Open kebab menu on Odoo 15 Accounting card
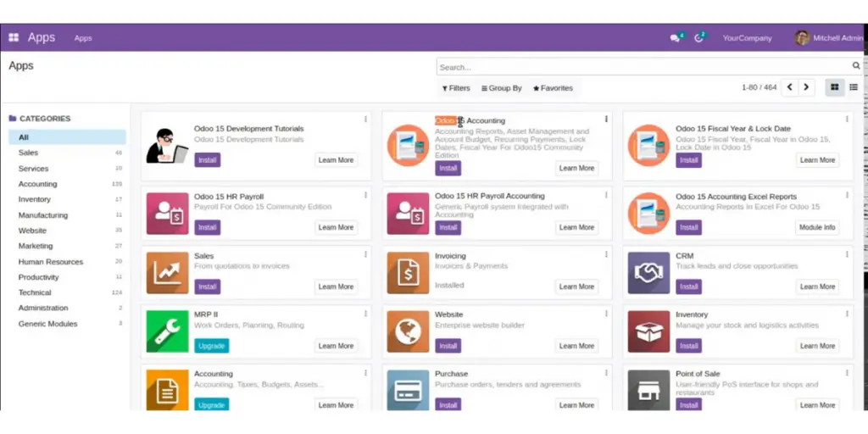868x434 pixels. (x=606, y=119)
